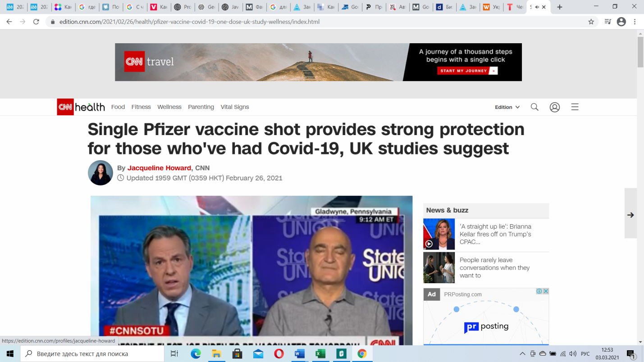Click Windows taskbar search field
644x362 pixels.
(92, 354)
